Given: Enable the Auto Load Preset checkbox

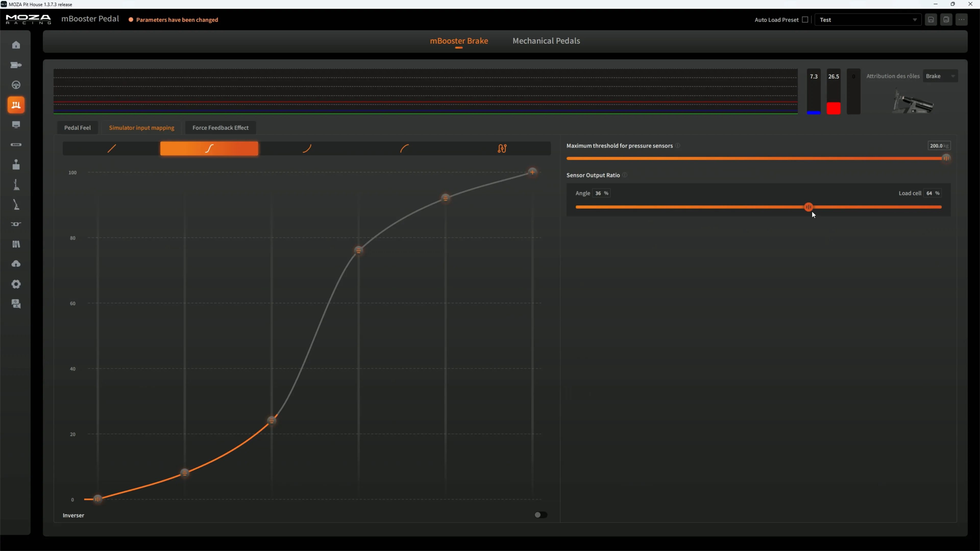Looking at the screenshot, I should click(x=805, y=20).
